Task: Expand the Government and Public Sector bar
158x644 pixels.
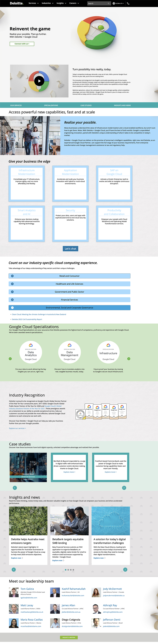Action: click(69, 292)
